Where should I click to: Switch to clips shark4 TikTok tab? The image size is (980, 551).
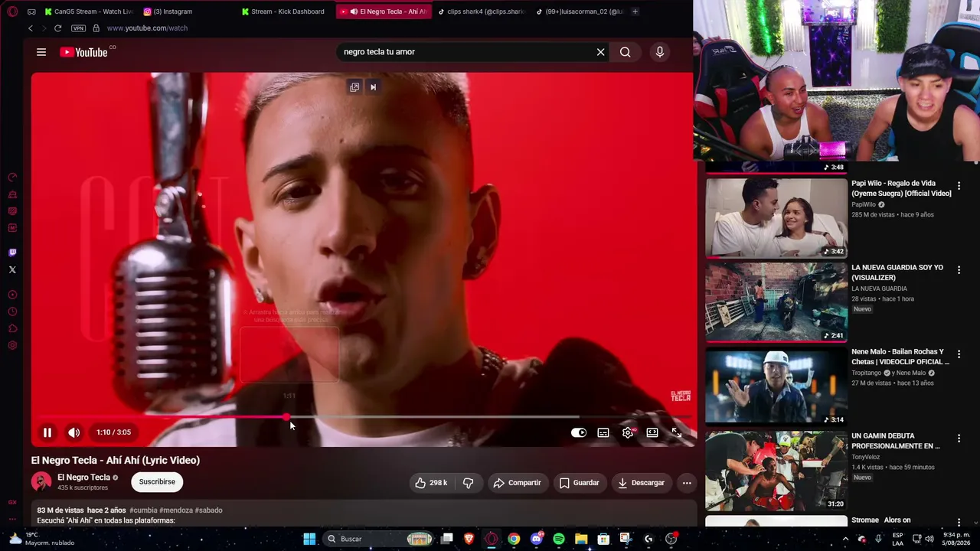[482, 11]
